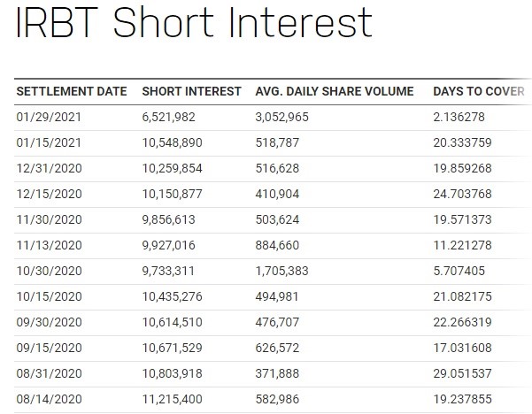Click days to cover value 29.051537
This screenshot has height=414, width=532.
point(462,373)
